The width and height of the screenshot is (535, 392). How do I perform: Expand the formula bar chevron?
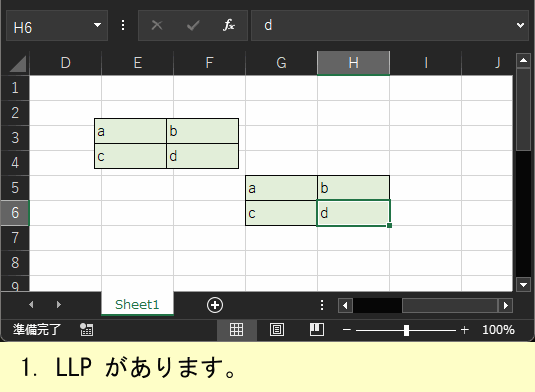pos(520,25)
